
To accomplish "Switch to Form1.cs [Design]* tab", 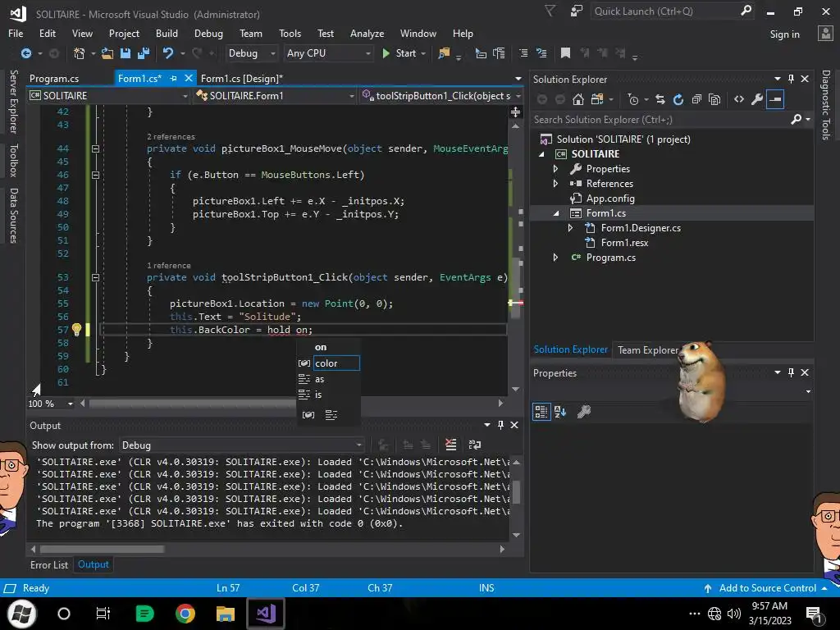I will [242, 79].
